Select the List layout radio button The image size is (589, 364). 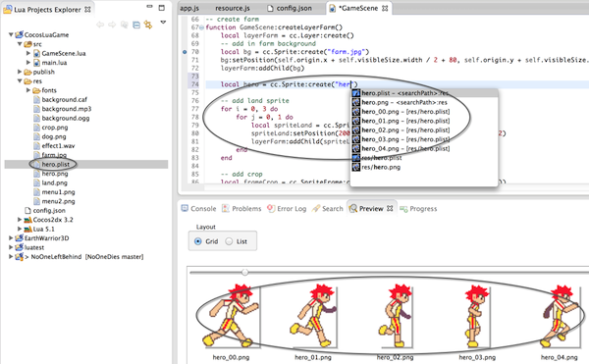click(x=229, y=241)
